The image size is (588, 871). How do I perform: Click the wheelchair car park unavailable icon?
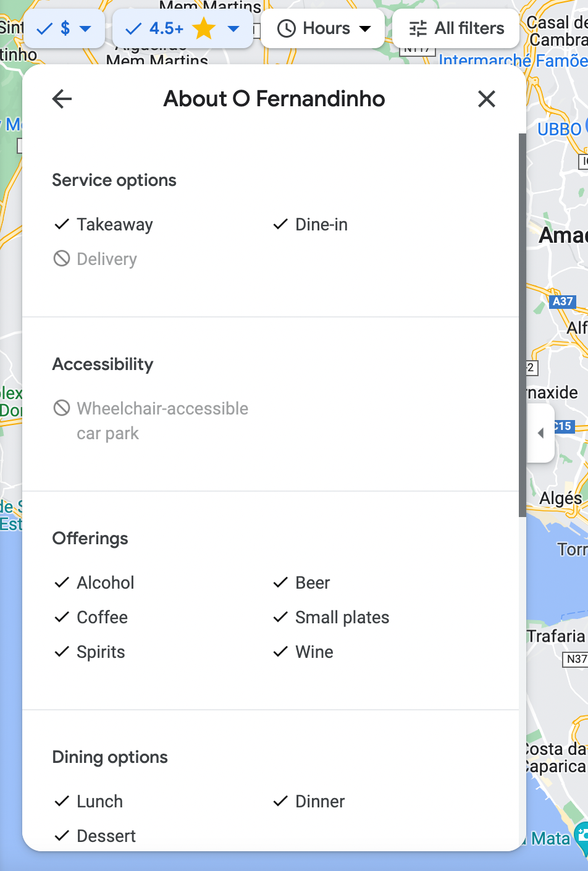62,408
